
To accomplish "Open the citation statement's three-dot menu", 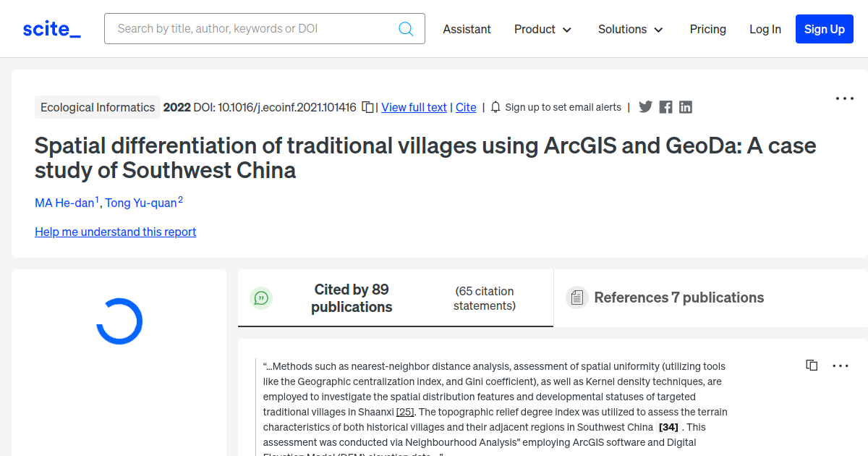I will point(841,366).
